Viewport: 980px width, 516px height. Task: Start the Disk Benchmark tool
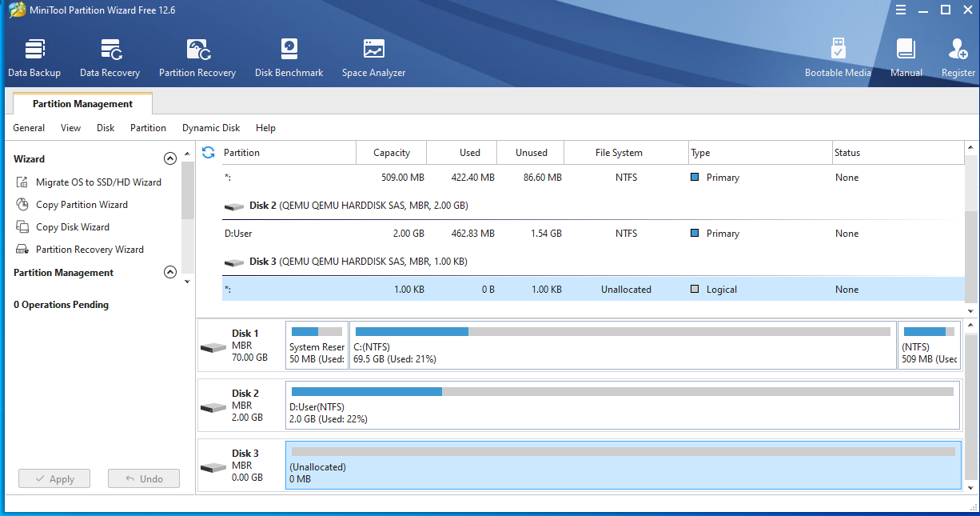pyautogui.click(x=289, y=58)
